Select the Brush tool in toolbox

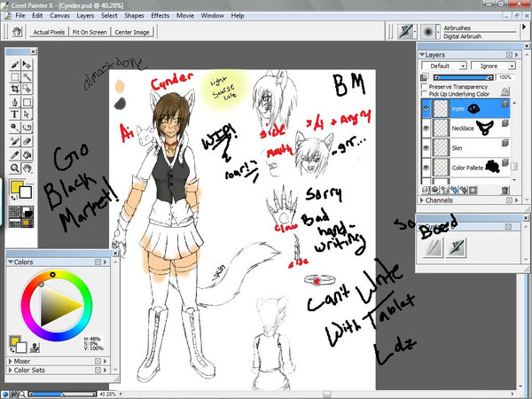[15, 65]
